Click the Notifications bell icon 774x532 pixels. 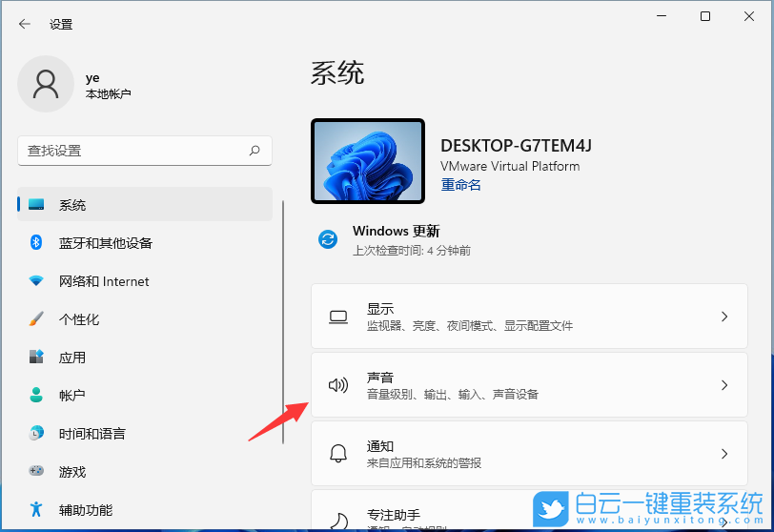click(x=338, y=454)
